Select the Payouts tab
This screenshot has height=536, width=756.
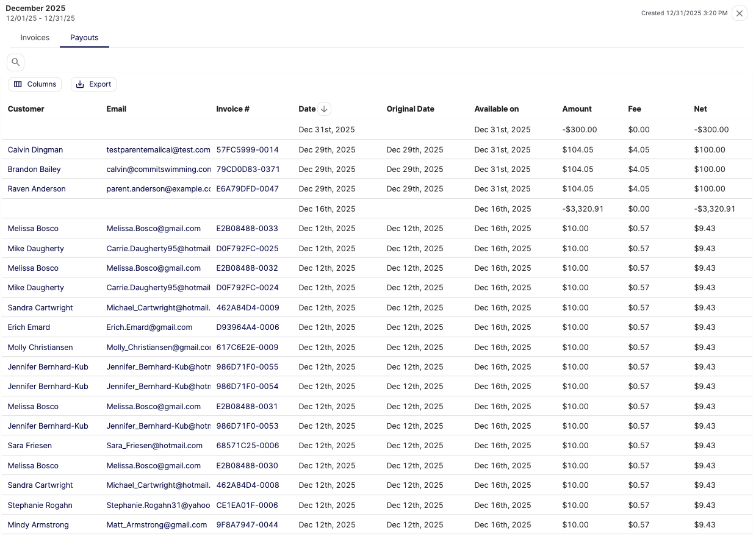[84, 38]
